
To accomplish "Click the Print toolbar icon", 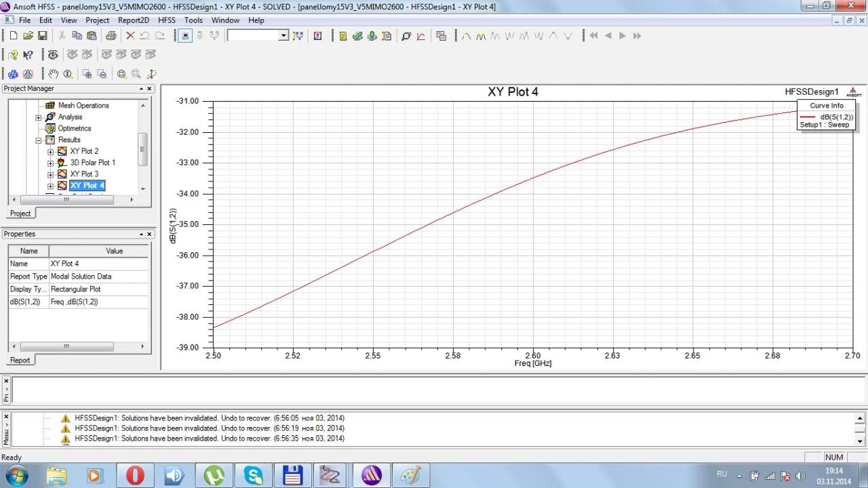I will click(x=111, y=36).
